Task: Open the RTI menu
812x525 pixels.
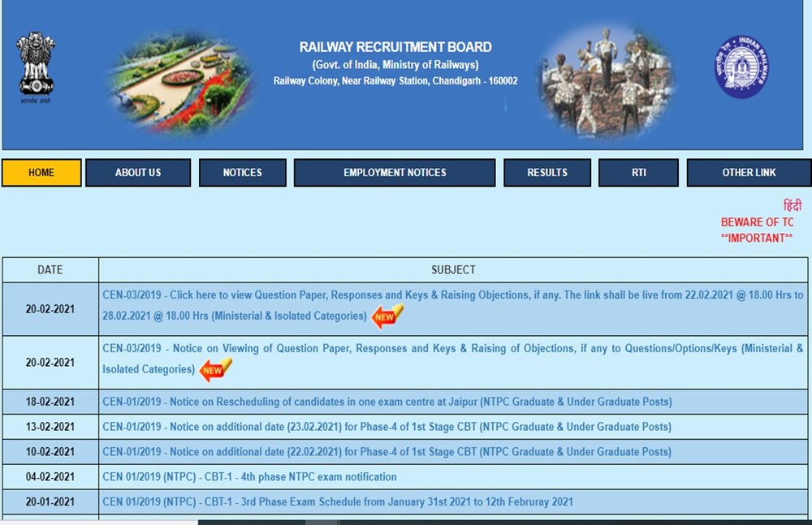Action: (638, 172)
